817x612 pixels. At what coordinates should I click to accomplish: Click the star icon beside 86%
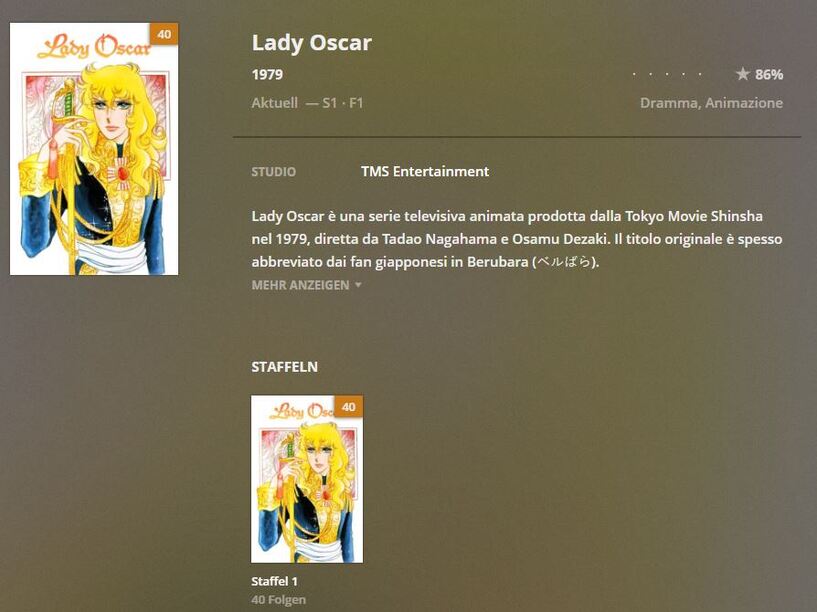[x=742, y=74]
